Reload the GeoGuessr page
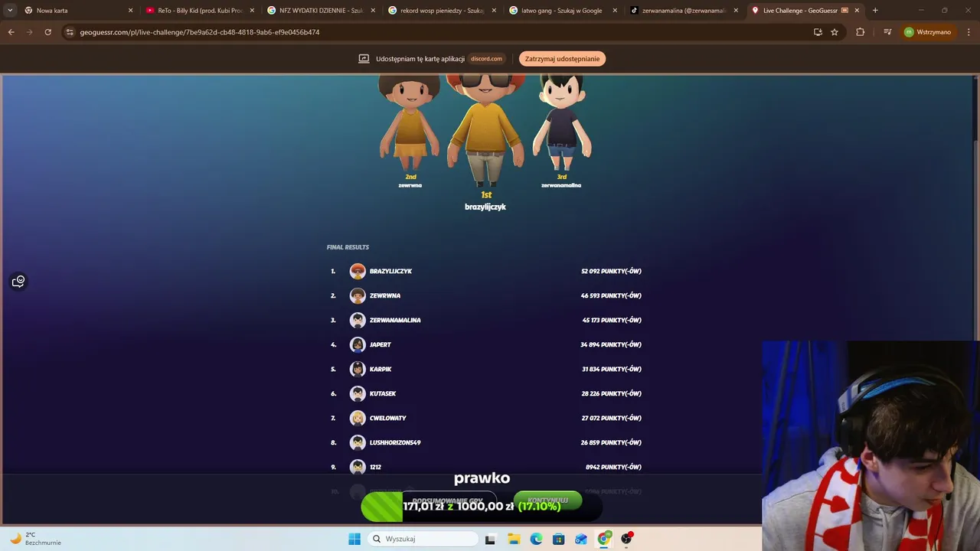The image size is (980, 551). 47,32
